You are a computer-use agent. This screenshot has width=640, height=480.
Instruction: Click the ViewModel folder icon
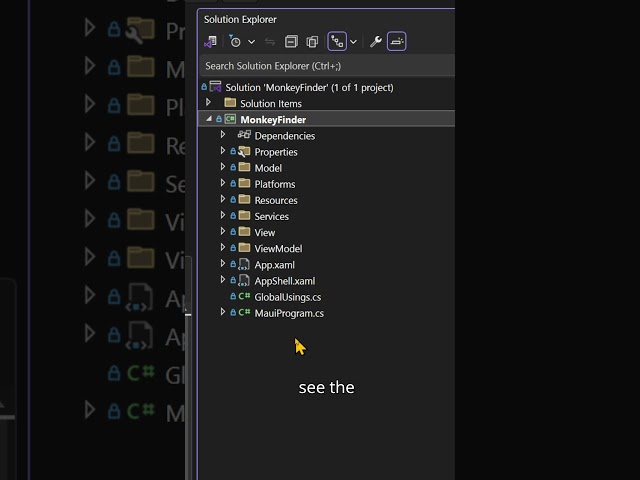click(x=244, y=248)
